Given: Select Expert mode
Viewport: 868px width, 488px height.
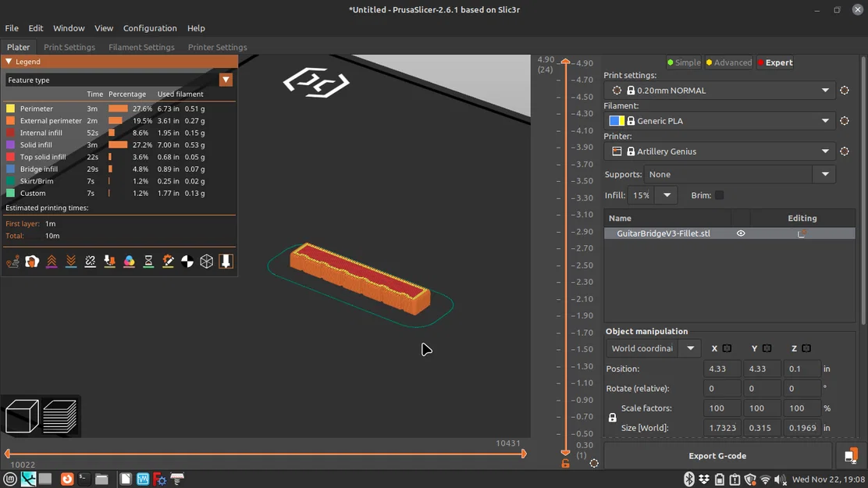Looking at the screenshot, I should coord(775,62).
